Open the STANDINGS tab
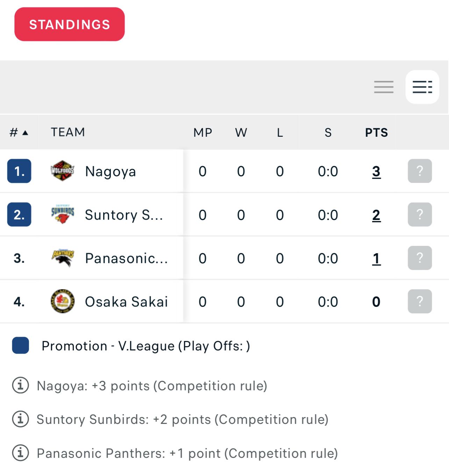The height and width of the screenshot is (476, 449). click(x=70, y=24)
